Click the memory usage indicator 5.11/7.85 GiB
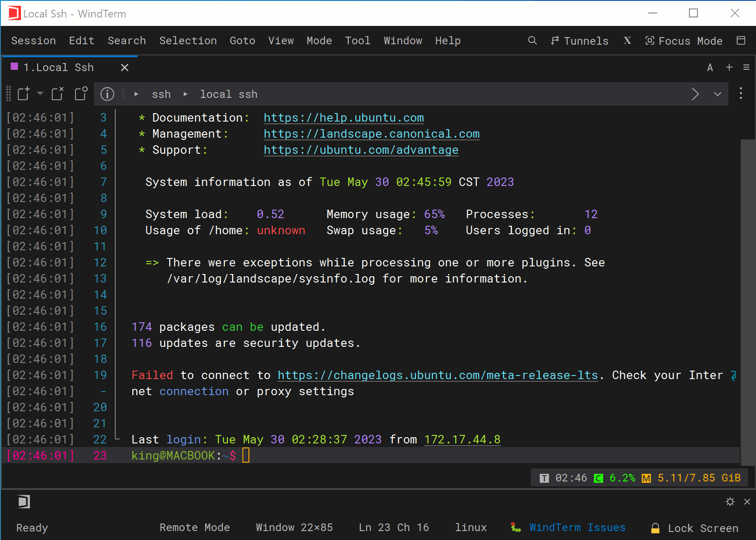Image resolution: width=756 pixels, height=540 pixels. point(699,477)
